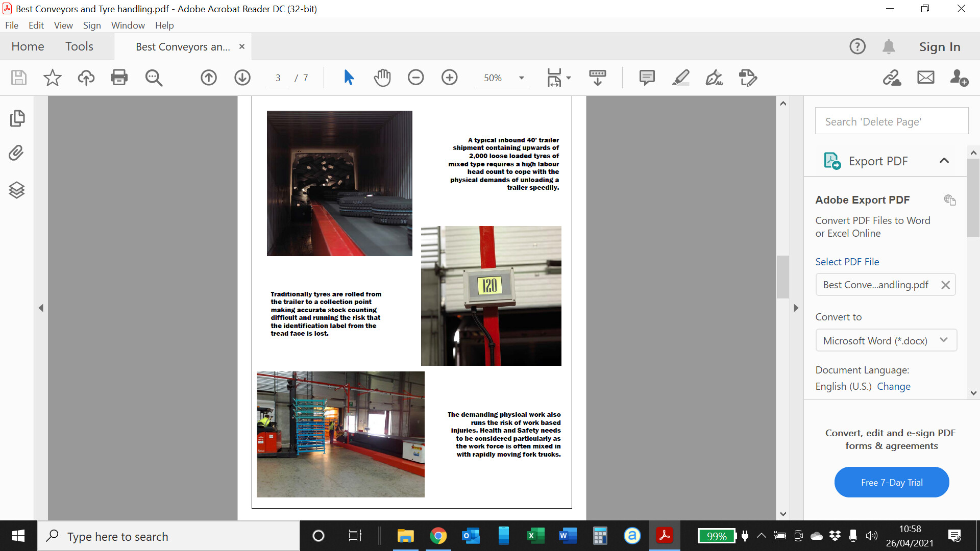This screenshot has width=980, height=551.
Task: Go to next page arrow
Action: pyautogui.click(x=242, y=78)
